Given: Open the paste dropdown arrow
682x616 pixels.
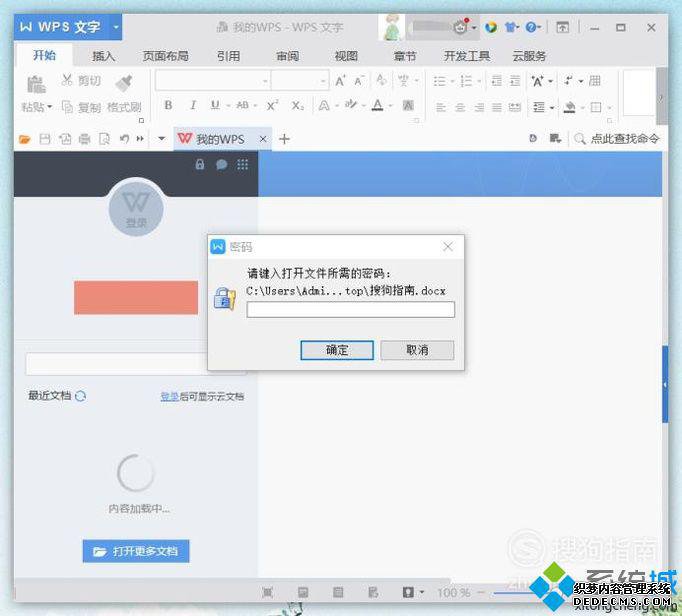Looking at the screenshot, I should coord(50,107).
